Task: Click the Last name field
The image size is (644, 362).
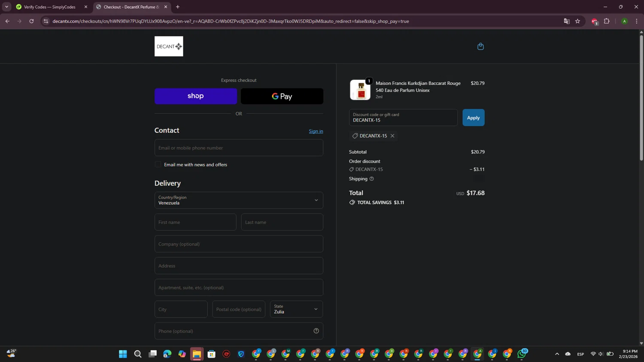Action: (x=282, y=222)
